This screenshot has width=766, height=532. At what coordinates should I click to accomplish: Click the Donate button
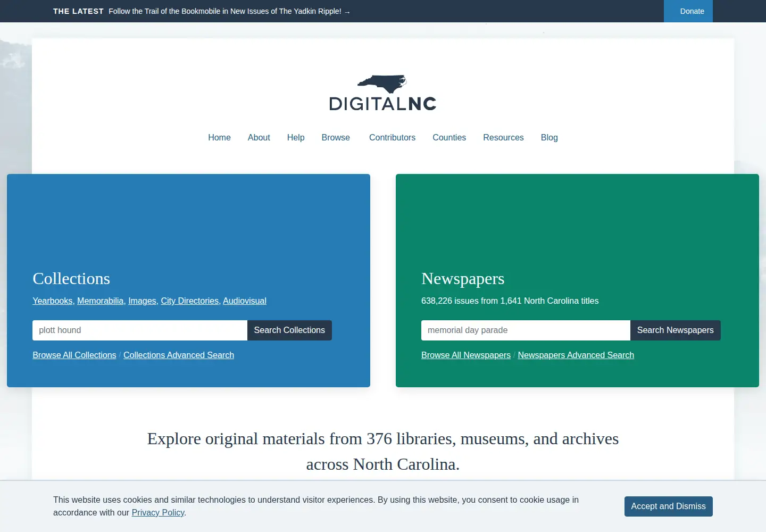pos(688,11)
